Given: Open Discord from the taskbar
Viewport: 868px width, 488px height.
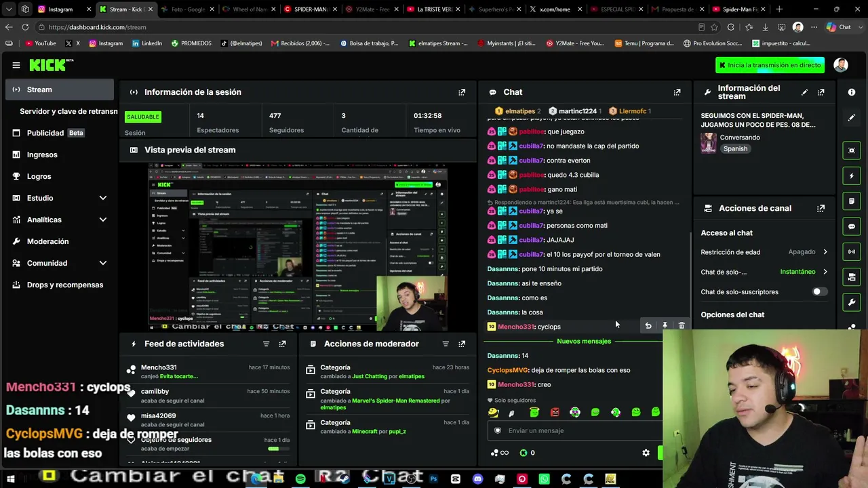Looking at the screenshot, I should click(x=477, y=479).
